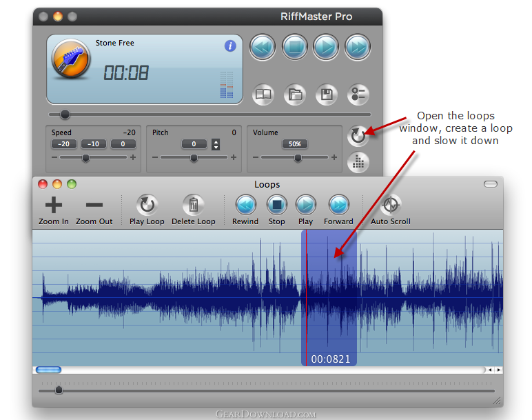Set speed preset to -20

(64, 144)
